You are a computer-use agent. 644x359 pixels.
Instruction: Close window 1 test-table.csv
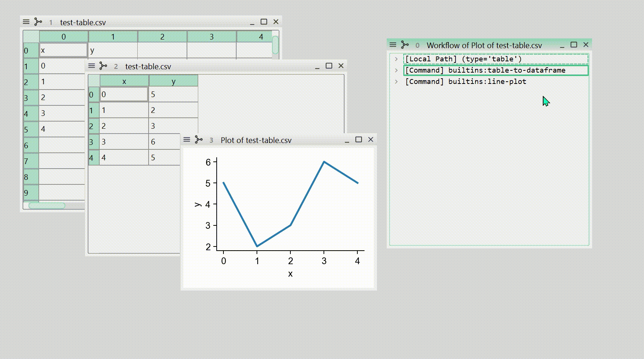(x=276, y=22)
